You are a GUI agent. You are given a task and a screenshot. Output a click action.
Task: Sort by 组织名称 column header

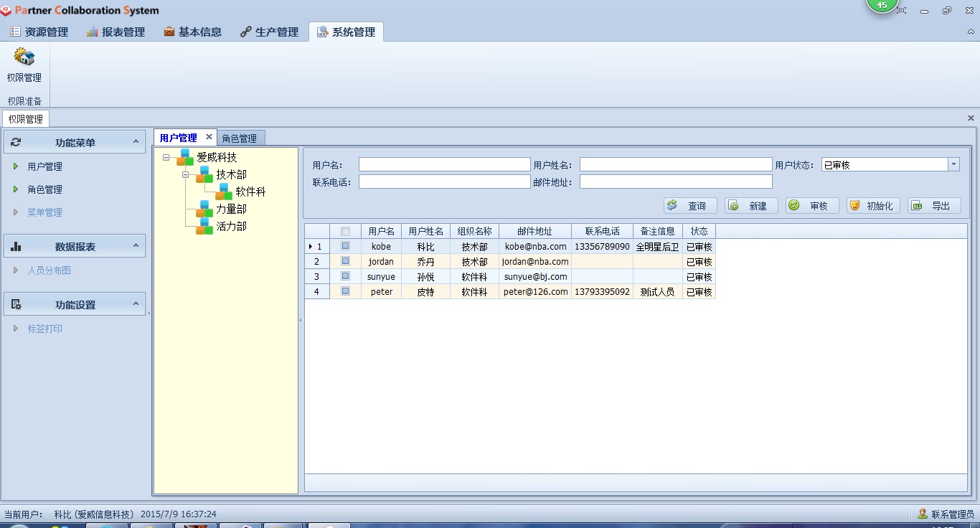click(475, 231)
